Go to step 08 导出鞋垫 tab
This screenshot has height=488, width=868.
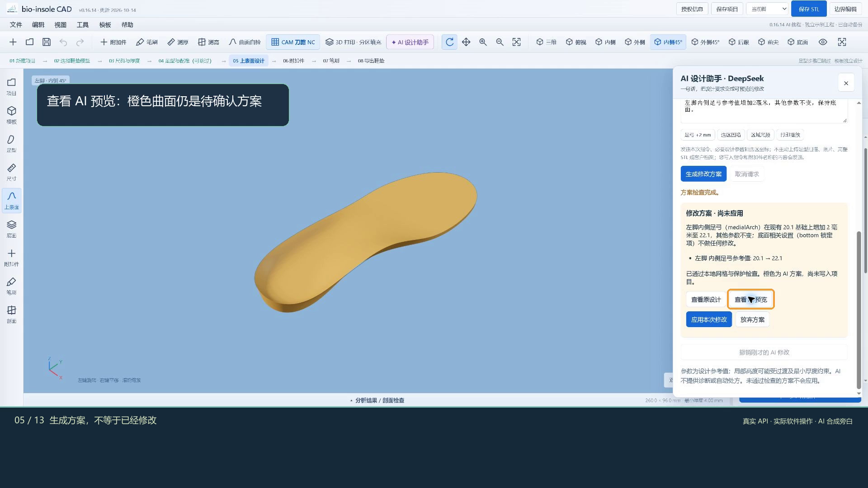coord(371,61)
